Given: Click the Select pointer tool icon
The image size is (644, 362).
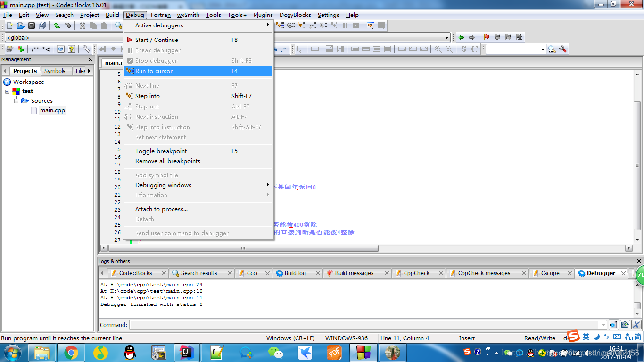Looking at the screenshot, I should point(299,49).
